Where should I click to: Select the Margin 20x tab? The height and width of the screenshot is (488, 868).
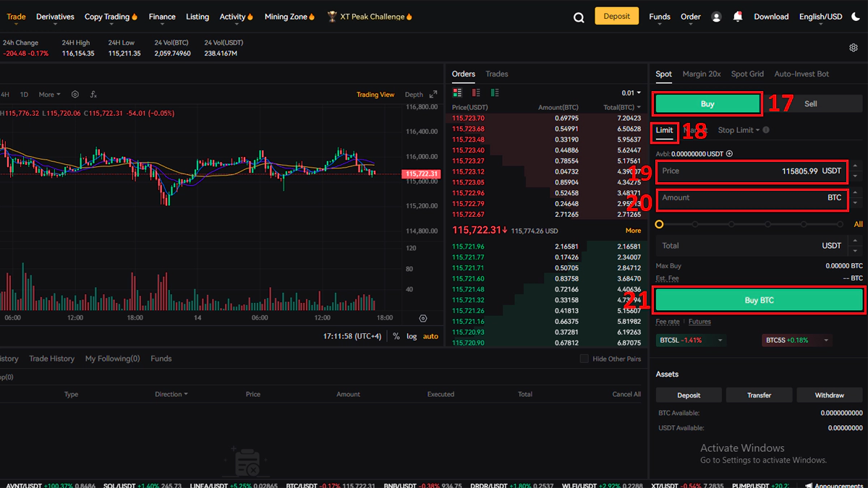[702, 74]
